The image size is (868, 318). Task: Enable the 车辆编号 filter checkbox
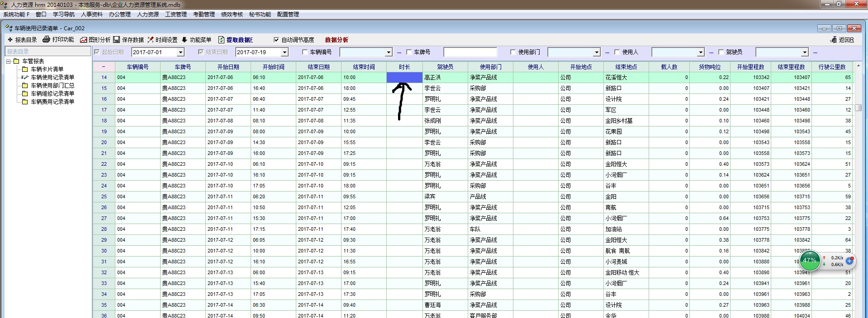tap(305, 52)
